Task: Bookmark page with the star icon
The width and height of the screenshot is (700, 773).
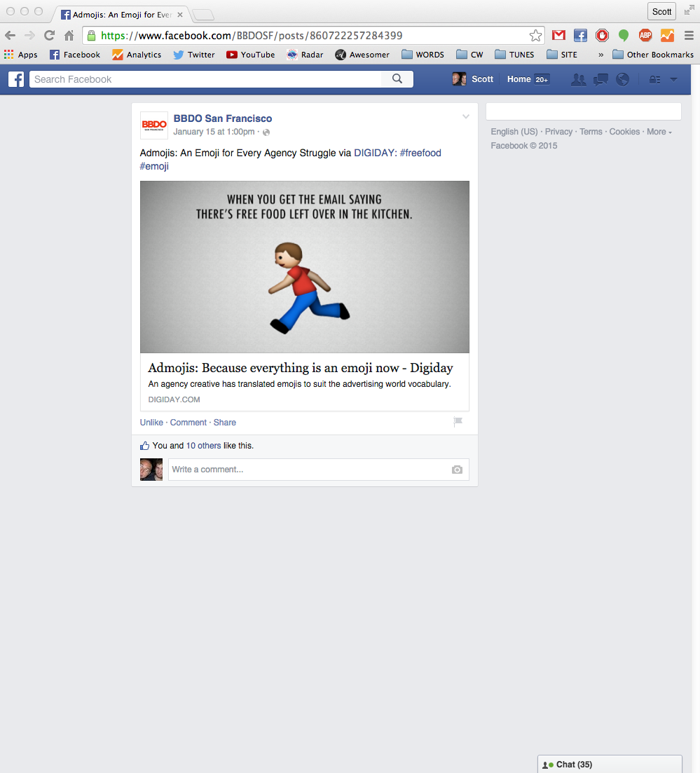Action: pyautogui.click(x=535, y=36)
